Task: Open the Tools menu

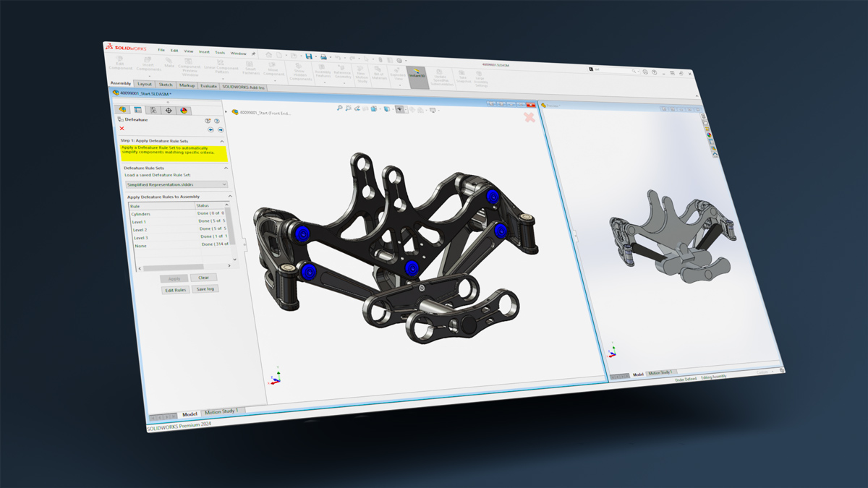Action: [219, 53]
